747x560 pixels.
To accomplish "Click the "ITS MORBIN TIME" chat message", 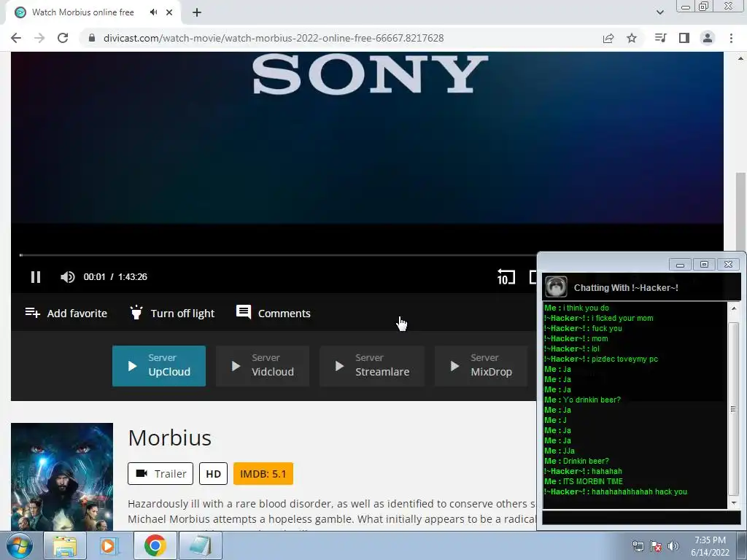I will (x=592, y=481).
